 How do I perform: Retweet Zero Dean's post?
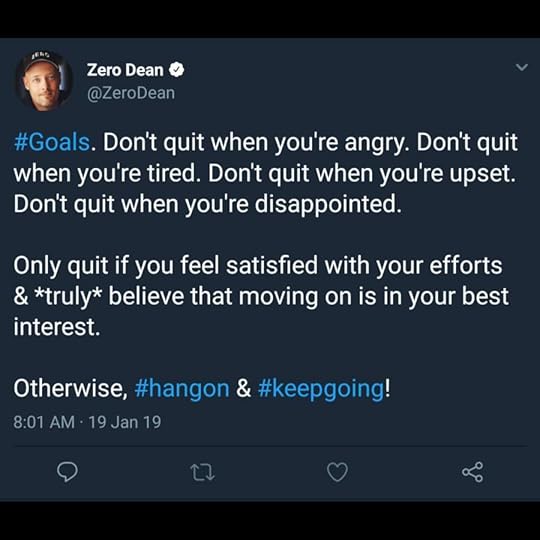point(202,472)
